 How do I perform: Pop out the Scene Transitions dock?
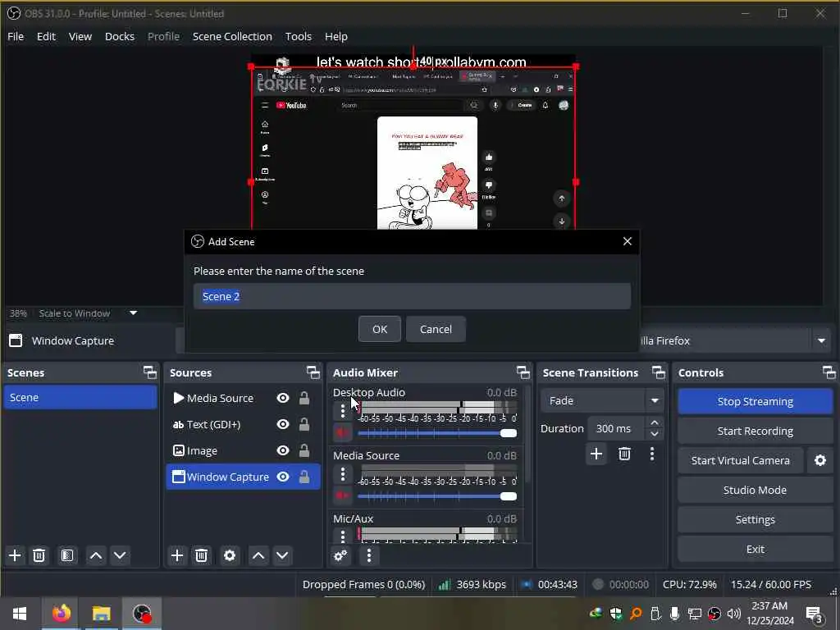point(659,372)
